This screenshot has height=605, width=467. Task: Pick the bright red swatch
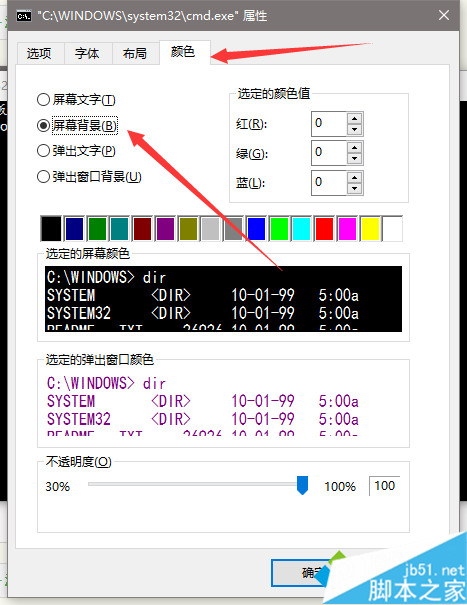pyautogui.click(x=324, y=228)
